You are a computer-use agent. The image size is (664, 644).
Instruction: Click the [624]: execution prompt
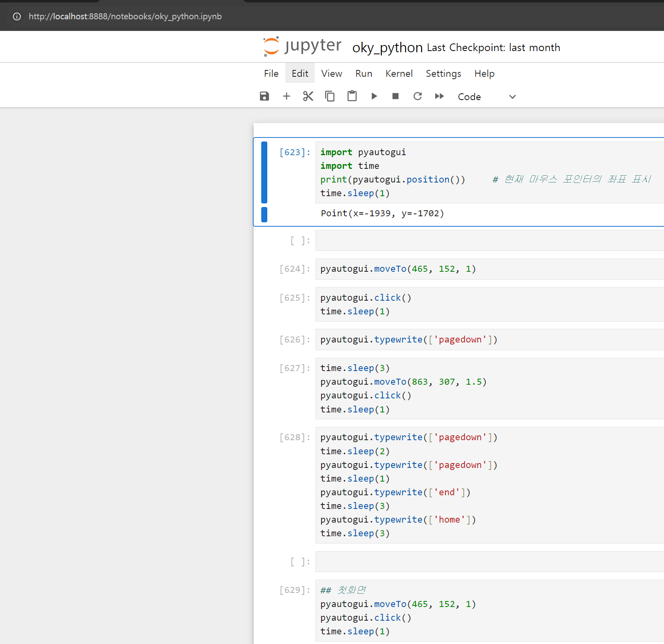coord(295,269)
